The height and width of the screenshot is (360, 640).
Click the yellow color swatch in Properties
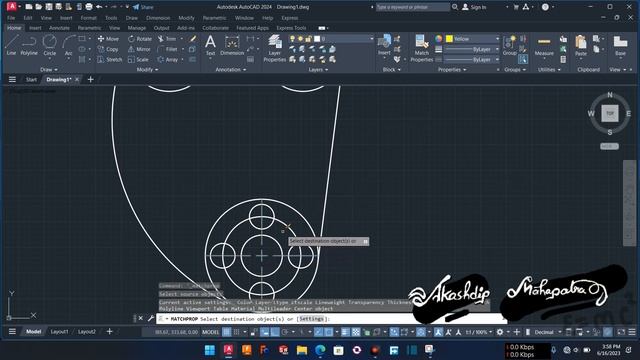coord(449,39)
